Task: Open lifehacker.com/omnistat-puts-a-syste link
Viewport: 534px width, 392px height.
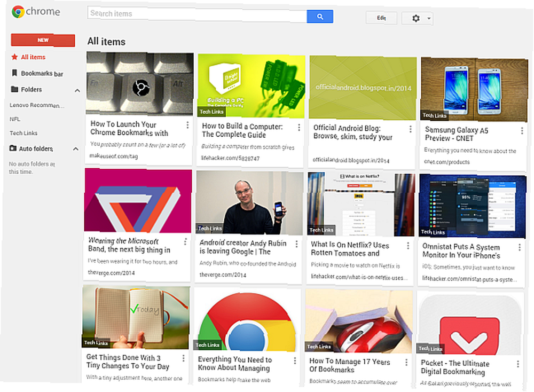Action: click(469, 279)
